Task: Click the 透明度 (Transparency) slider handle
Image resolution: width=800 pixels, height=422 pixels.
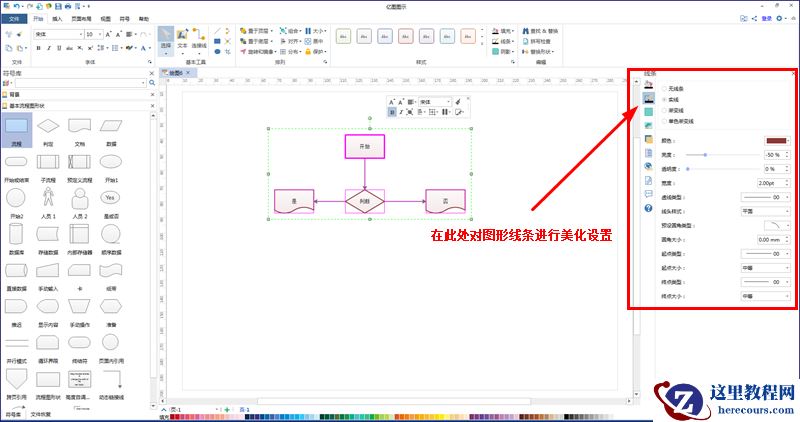Action: click(x=688, y=169)
